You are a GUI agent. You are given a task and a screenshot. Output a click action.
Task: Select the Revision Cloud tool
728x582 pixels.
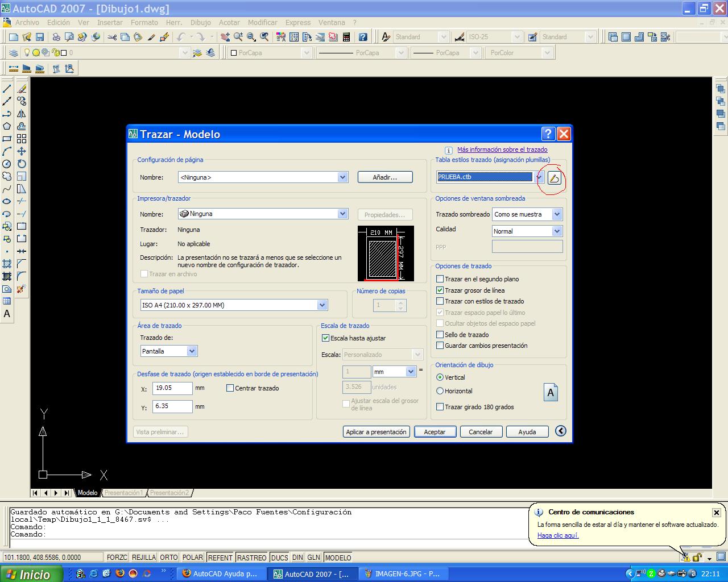7,176
